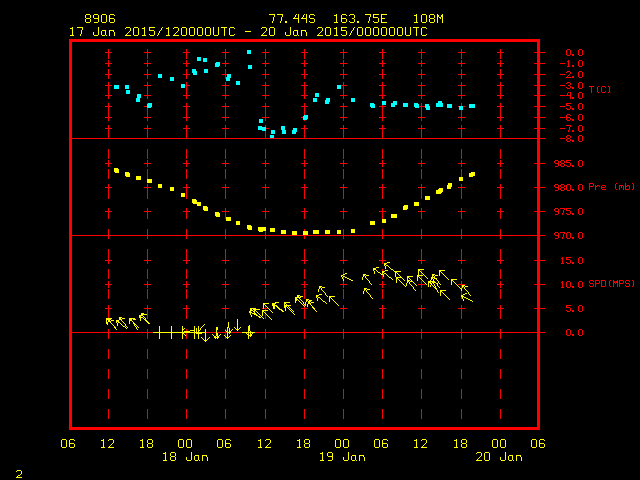
Task: Click the page number 2 at bottom left
Action: point(19,474)
